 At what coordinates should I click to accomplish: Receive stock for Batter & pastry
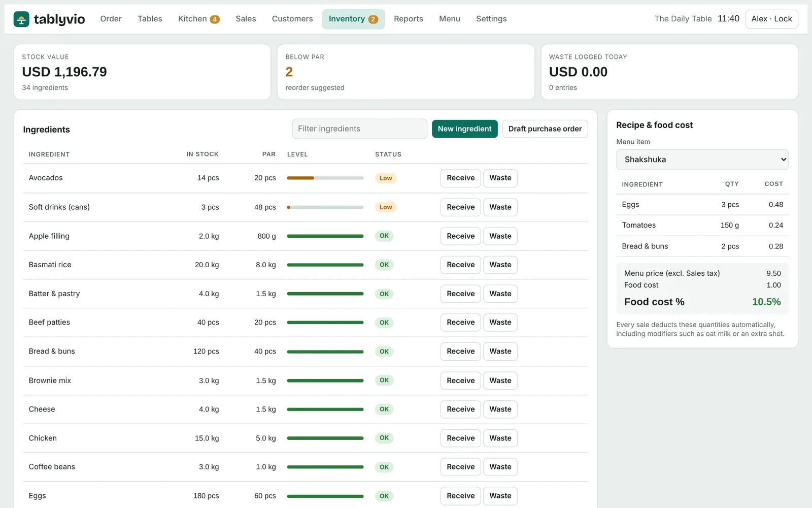(x=460, y=294)
